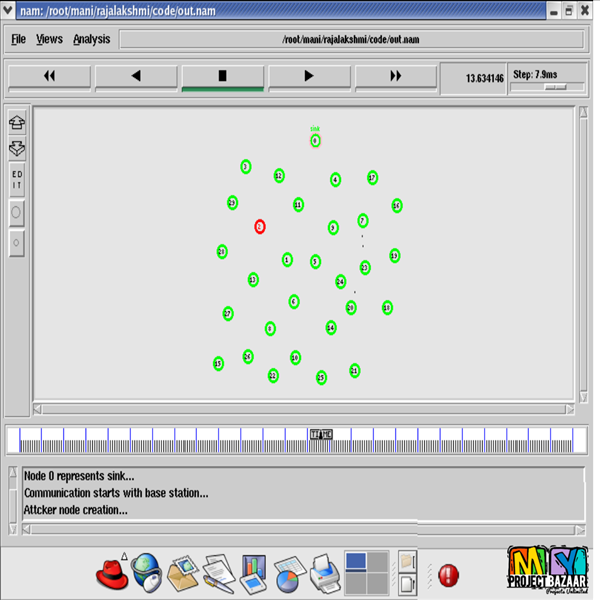The width and height of the screenshot is (600, 600).
Task: Select the large circle tool
Action: (16, 212)
